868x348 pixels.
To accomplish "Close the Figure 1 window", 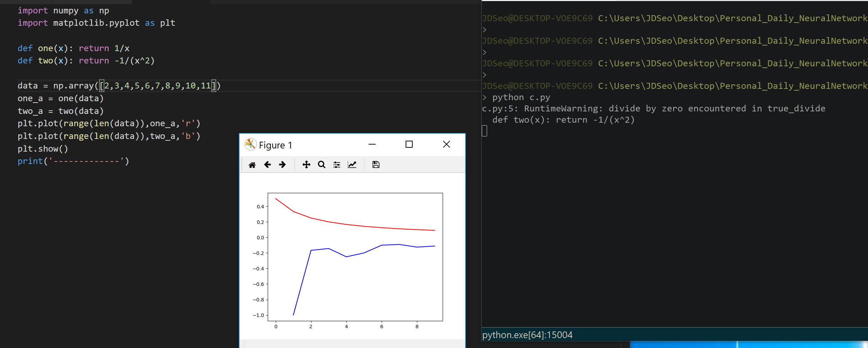I will click(x=447, y=144).
